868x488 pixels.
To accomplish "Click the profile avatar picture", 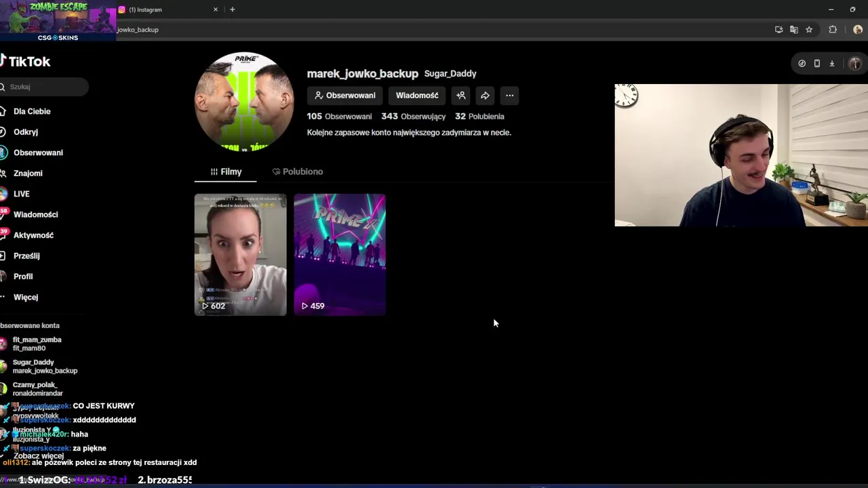I will tap(244, 102).
